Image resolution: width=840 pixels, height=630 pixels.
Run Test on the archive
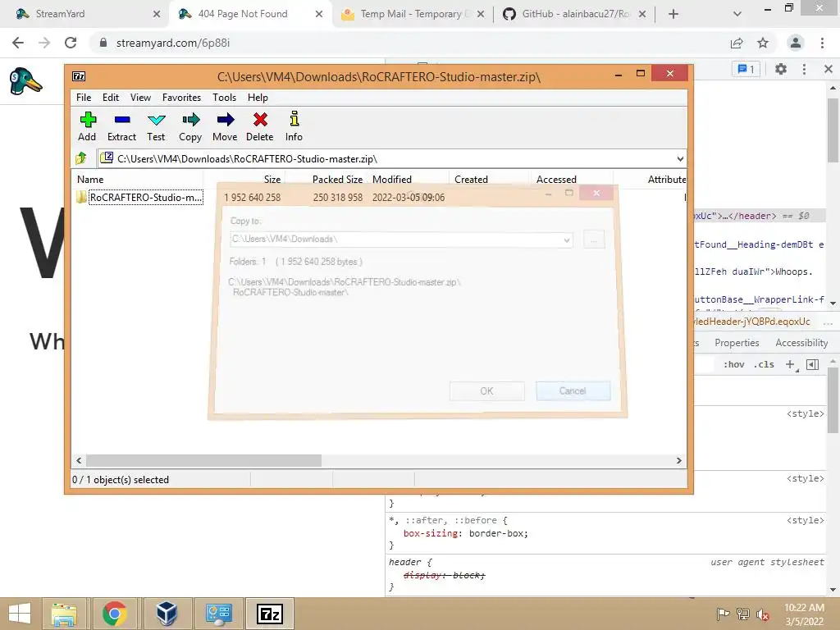pyautogui.click(x=156, y=126)
